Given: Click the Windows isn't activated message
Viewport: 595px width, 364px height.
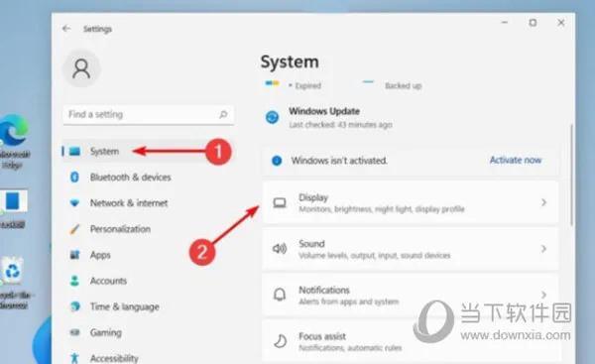Looking at the screenshot, I should tap(339, 161).
